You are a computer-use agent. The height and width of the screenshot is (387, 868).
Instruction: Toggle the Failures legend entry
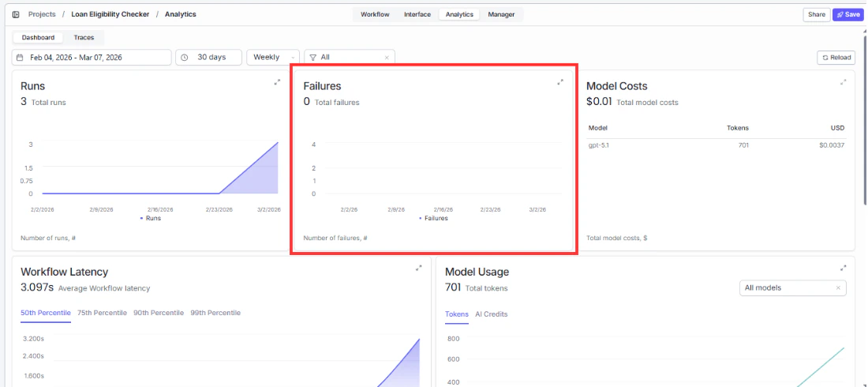click(433, 219)
